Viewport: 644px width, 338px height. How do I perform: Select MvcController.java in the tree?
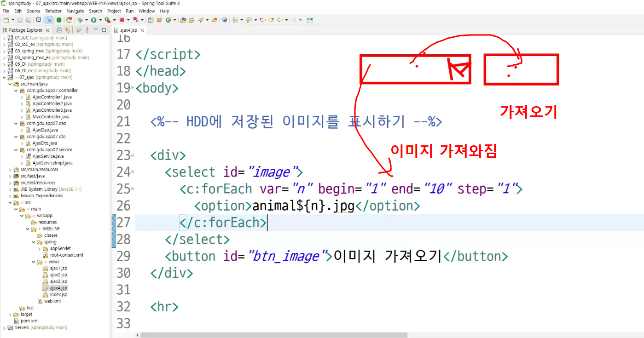50,117
